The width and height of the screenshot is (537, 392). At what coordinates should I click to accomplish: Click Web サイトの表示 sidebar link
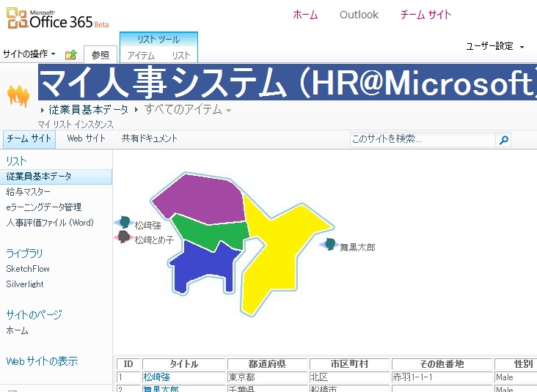pyautogui.click(x=42, y=361)
